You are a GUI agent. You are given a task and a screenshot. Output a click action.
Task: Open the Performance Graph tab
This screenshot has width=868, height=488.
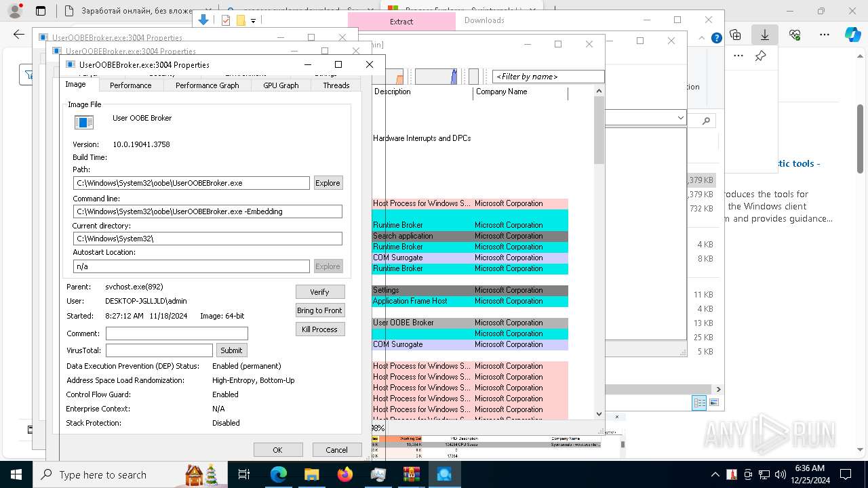point(207,85)
